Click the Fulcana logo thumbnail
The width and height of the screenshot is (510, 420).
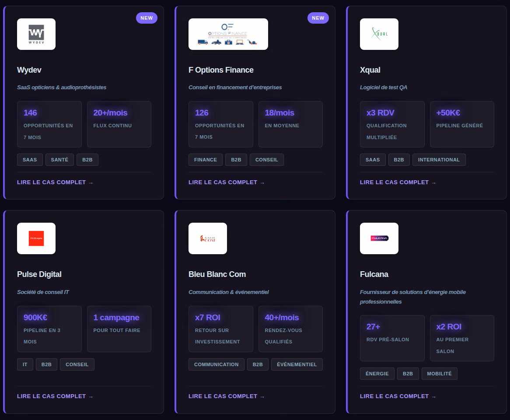click(379, 238)
